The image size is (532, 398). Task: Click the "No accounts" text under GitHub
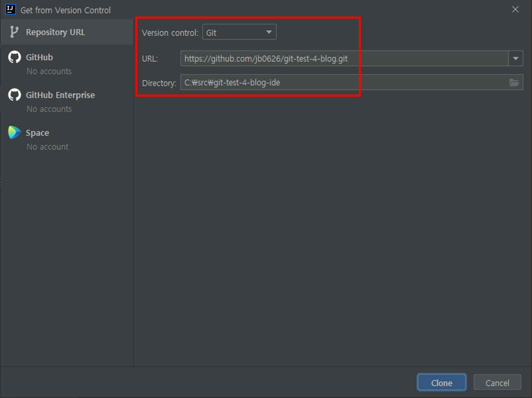click(49, 71)
